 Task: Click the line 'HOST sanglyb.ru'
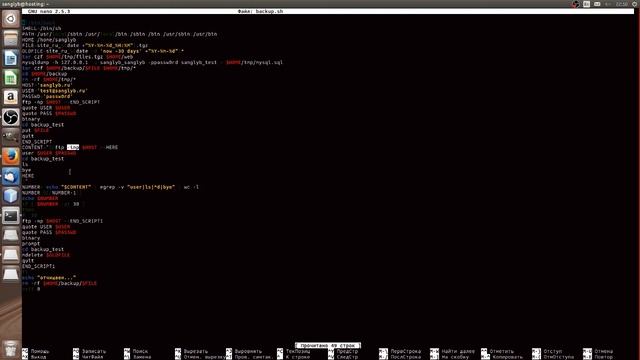click(x=47, y=85)
